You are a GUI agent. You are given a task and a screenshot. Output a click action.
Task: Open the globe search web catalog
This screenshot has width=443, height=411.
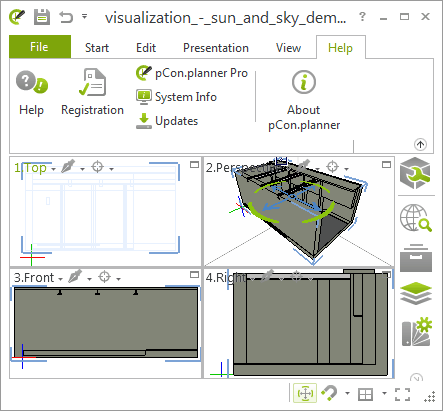(x=416, y=218)
